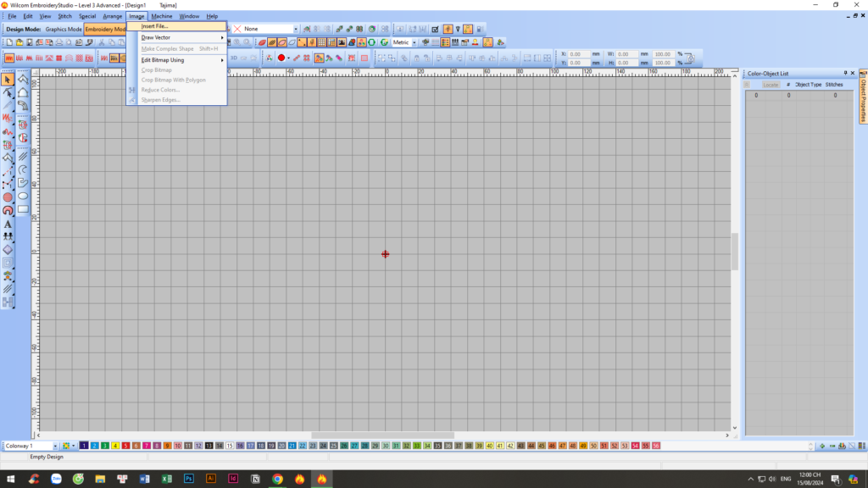Viewport: 868px width, 488px height.
Task: Click the Object Type column header
Action: point(808,85)
